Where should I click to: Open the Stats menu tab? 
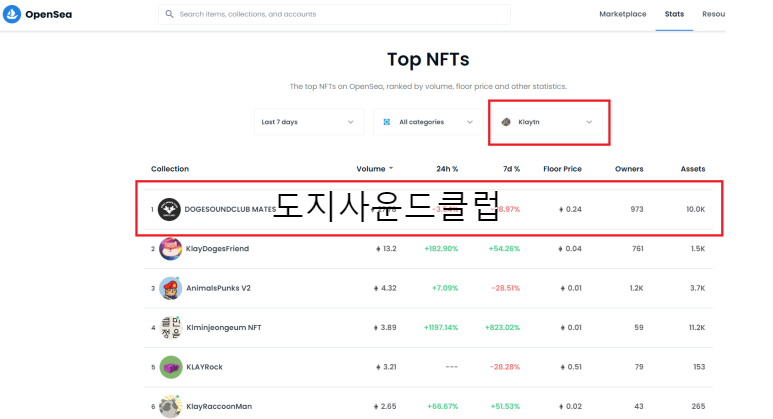click(674, 14)
